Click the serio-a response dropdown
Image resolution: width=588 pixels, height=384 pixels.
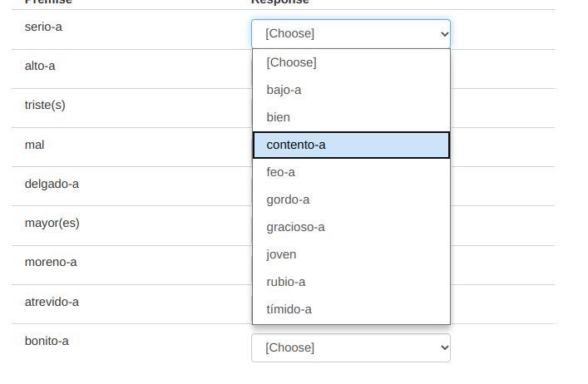pyautogui.click(x=350, y=34)
